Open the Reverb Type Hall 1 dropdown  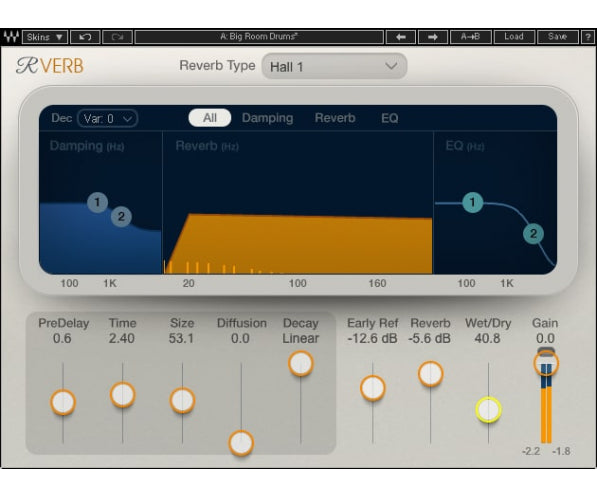[334, 66]
